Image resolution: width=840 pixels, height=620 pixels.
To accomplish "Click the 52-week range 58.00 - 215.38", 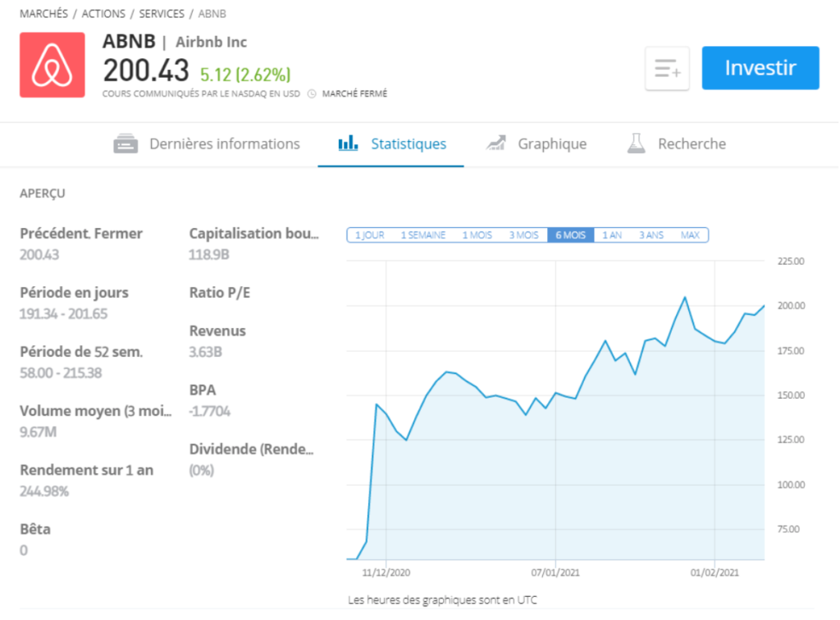I will point(61,372).
